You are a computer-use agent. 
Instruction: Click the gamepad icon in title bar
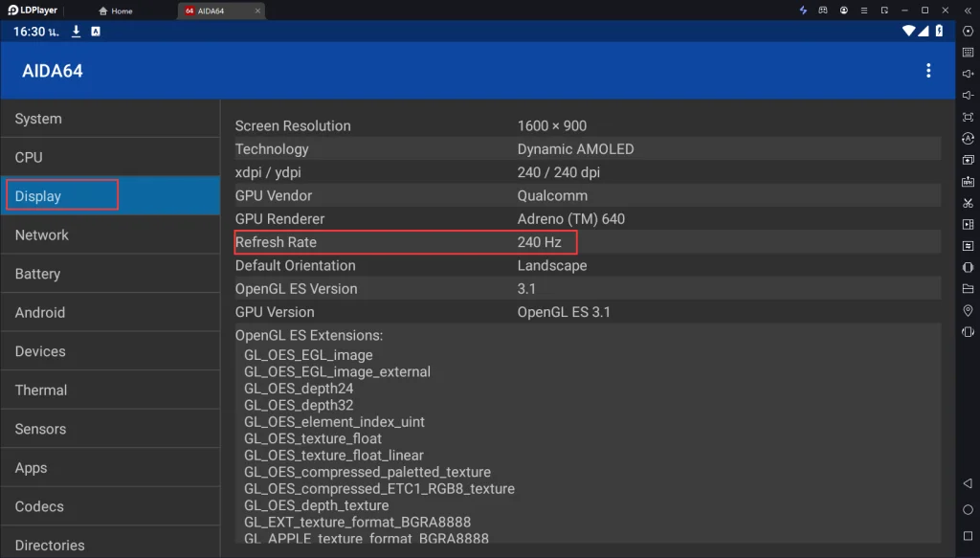(823, 10)
